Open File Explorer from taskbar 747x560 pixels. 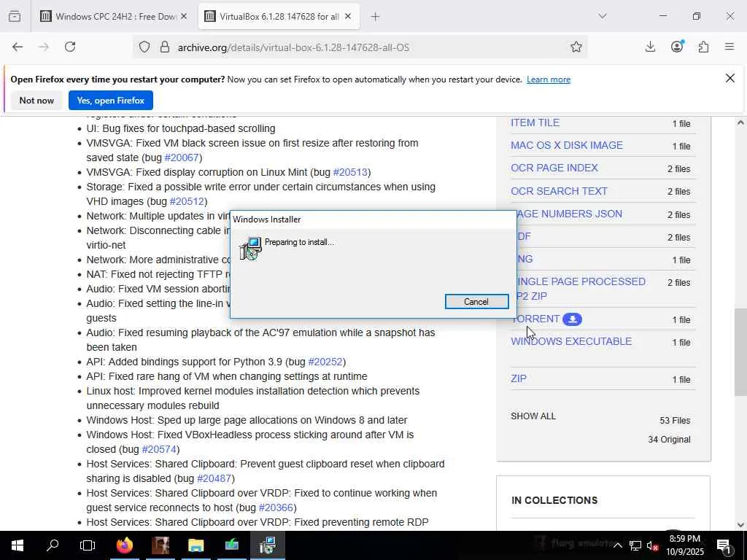tap(196, 545)
